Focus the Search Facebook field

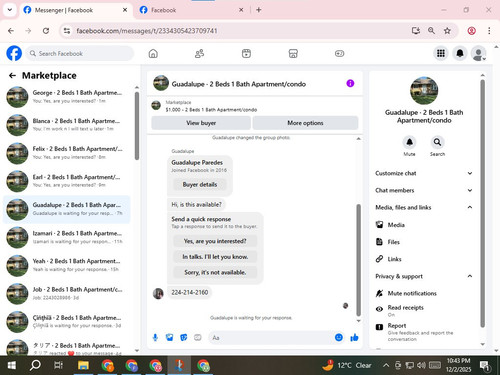tap(80, 53)
